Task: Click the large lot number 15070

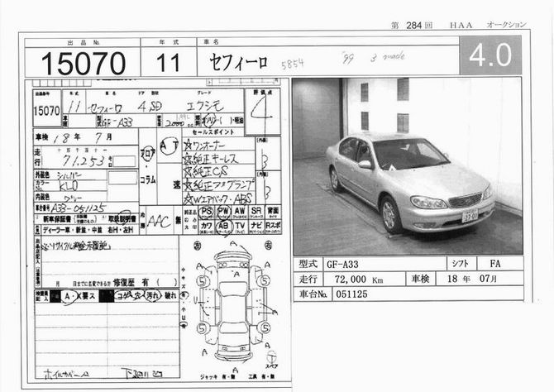Action: pos(84,63)
